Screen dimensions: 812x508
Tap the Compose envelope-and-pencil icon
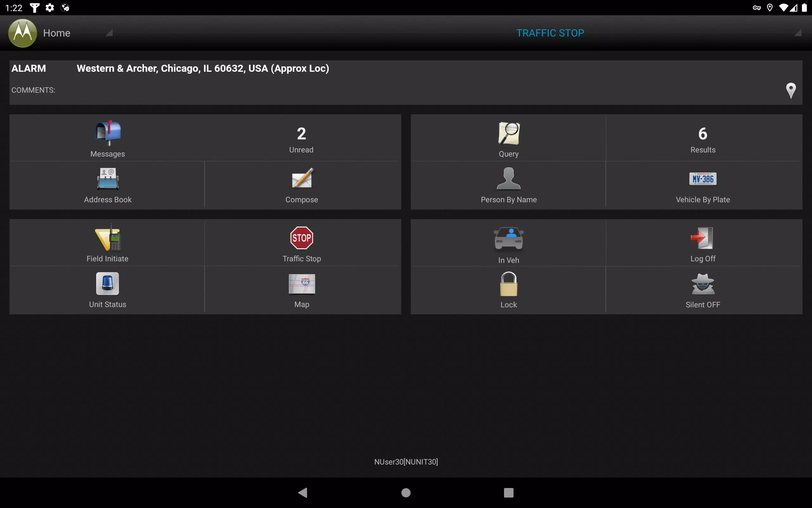302,178
